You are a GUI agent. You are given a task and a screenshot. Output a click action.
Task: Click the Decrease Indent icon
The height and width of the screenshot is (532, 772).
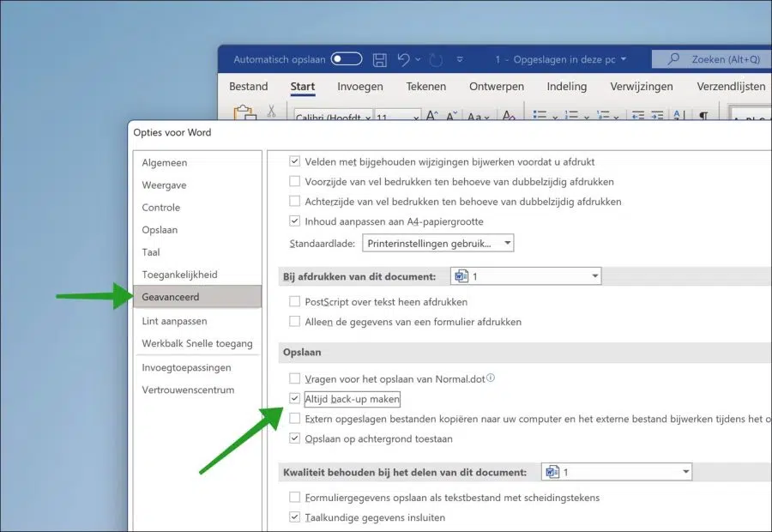pyautogui.click(x=638, y=115)
